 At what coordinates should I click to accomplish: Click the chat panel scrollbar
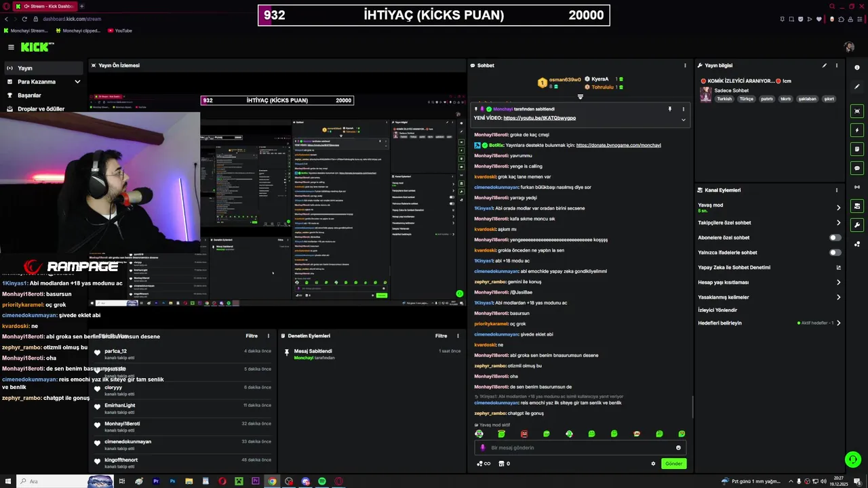692,407
